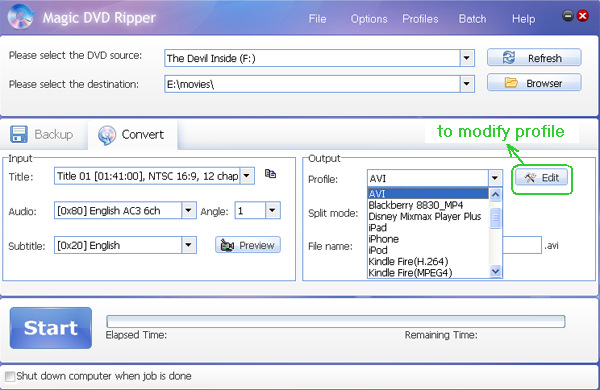This screenshot has width=600, height=390.
Task: Enable shut down computer when job is done
Action: [x=10, y=376]
